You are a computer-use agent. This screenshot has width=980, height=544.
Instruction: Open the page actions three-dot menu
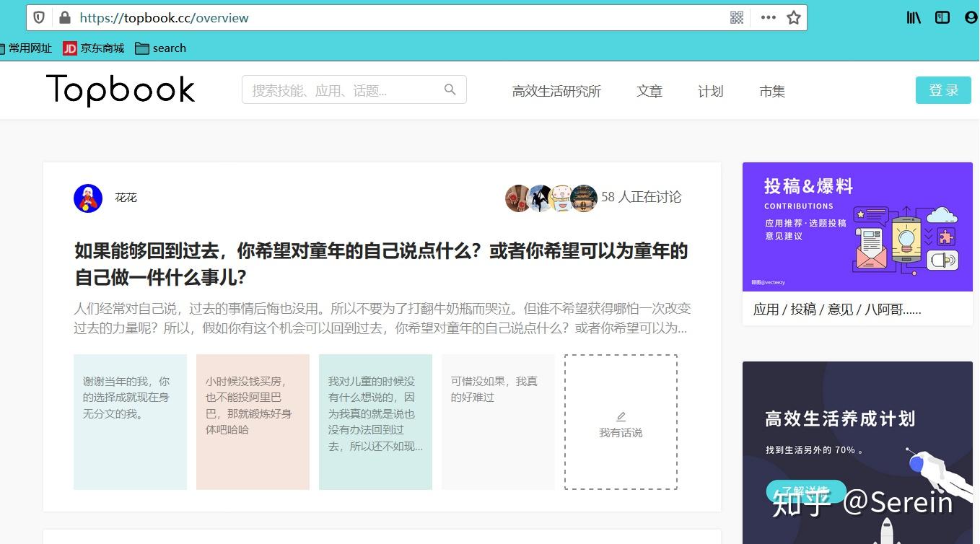[768, 17]
